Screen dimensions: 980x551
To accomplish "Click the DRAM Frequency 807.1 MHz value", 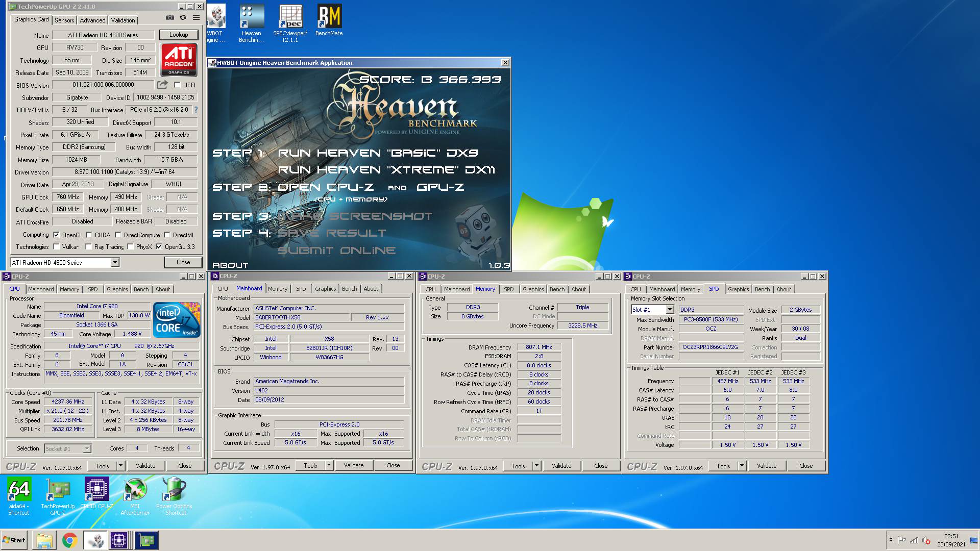I will tap(539, 347).
